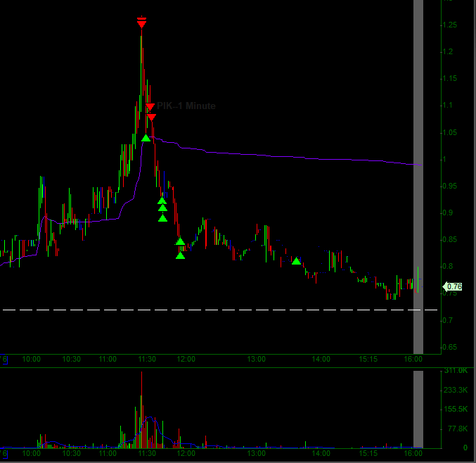Click the 0.9 price axis label

click(x=448, y=213)
